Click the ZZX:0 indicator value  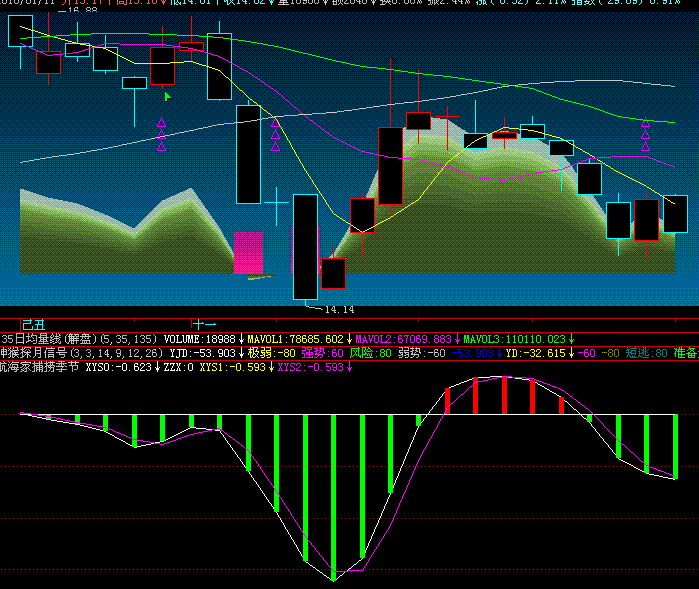[178, 367]
